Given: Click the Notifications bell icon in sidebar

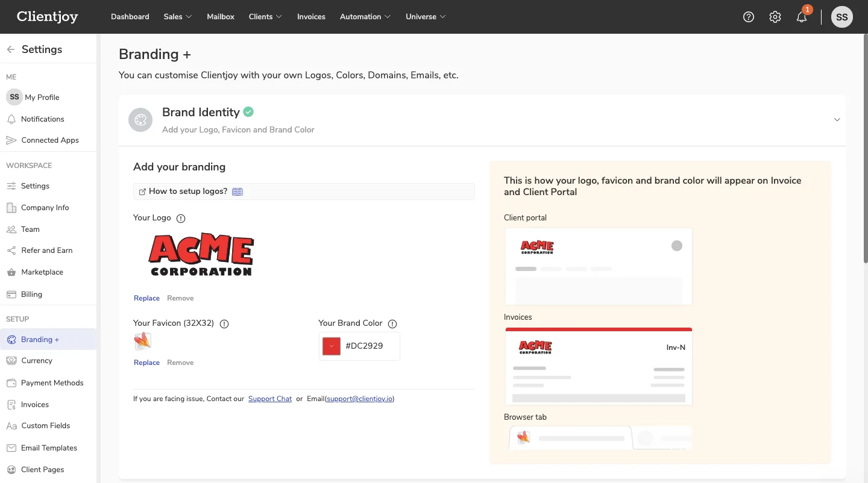Looking at the screenshot, I should [11, 119].
